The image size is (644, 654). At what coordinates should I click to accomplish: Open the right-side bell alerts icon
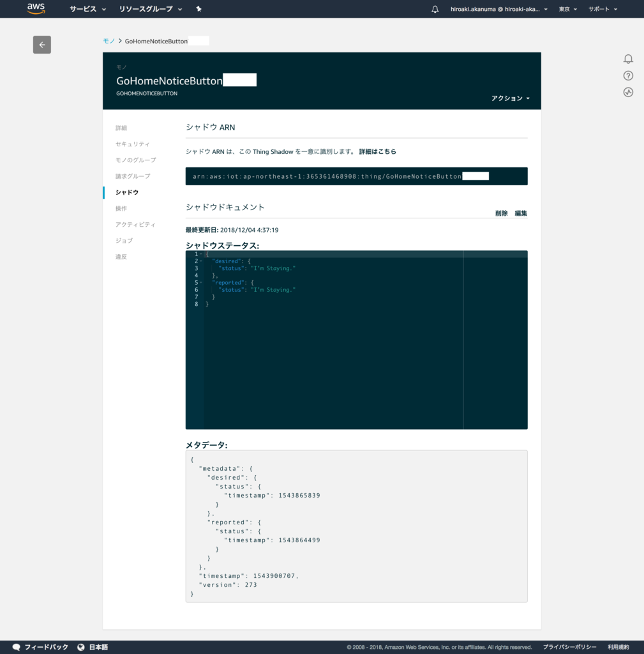(x=628, y=59)
